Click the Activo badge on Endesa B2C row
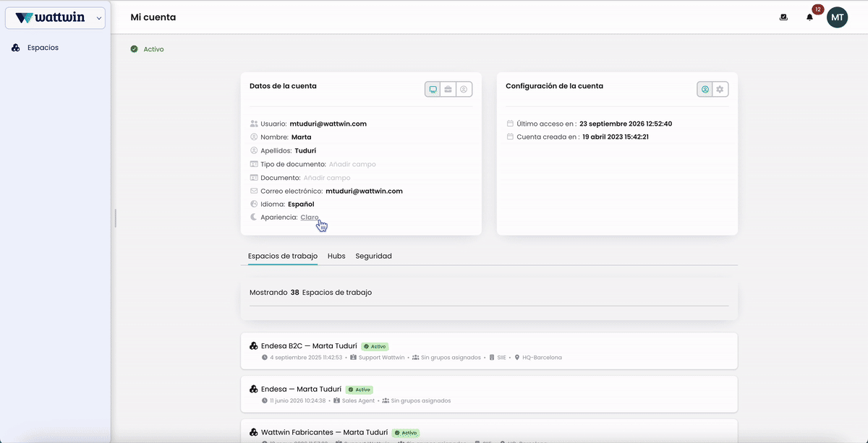The width and height of the screenshot is (868, 443). click(375, 347)
